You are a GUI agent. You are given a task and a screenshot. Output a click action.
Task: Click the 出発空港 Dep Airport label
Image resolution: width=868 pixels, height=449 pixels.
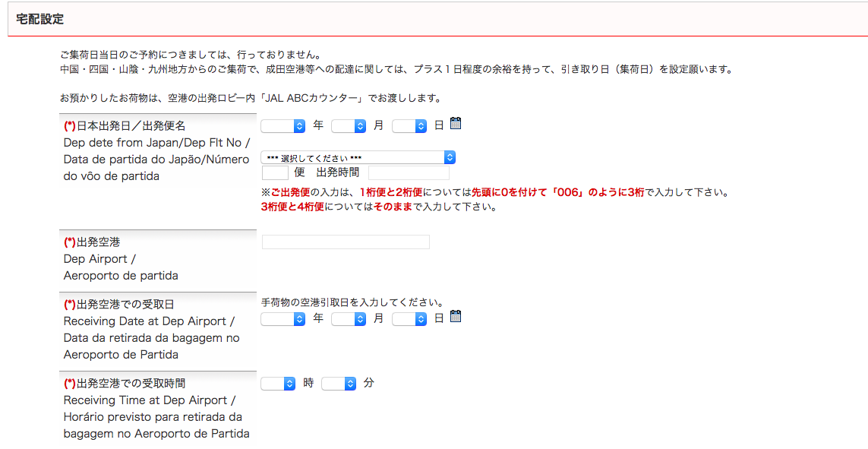pyautogui.click(x=98, y=242)
